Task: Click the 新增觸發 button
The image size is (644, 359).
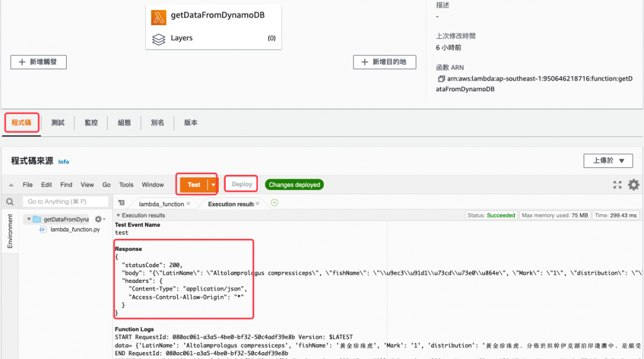Action: (x=38, y=62)
